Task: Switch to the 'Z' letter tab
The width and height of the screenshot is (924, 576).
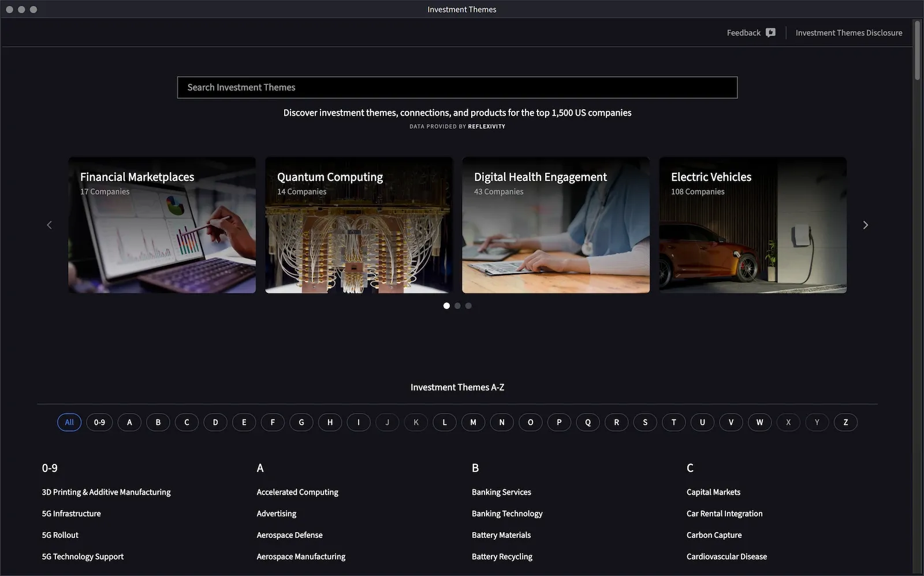Action: click(x=845, y=422)
